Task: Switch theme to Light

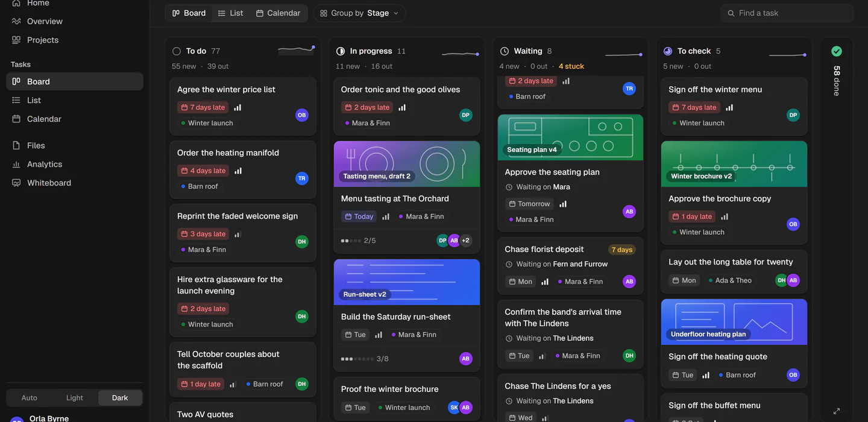Action: tap(75, 398)
